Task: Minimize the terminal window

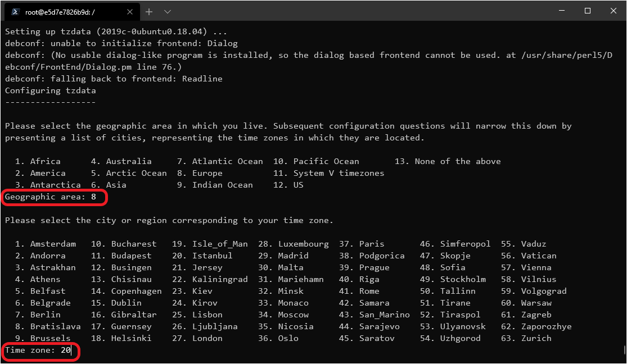Action: [560, 11]
